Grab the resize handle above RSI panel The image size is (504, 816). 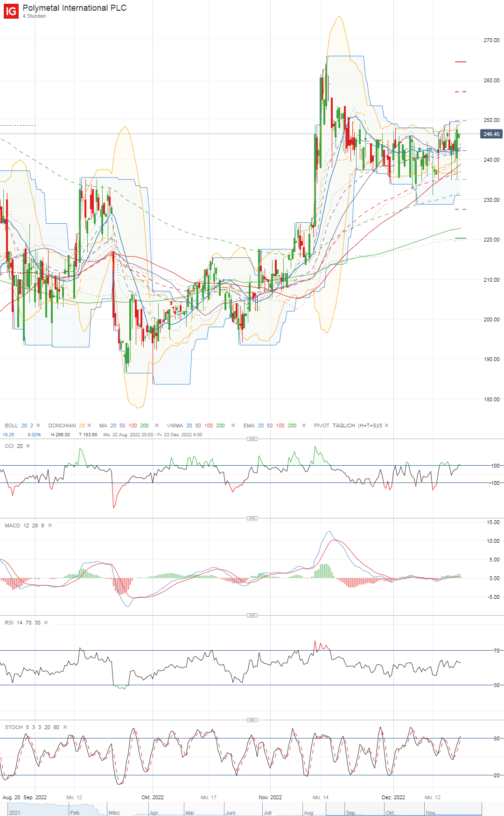252,615
